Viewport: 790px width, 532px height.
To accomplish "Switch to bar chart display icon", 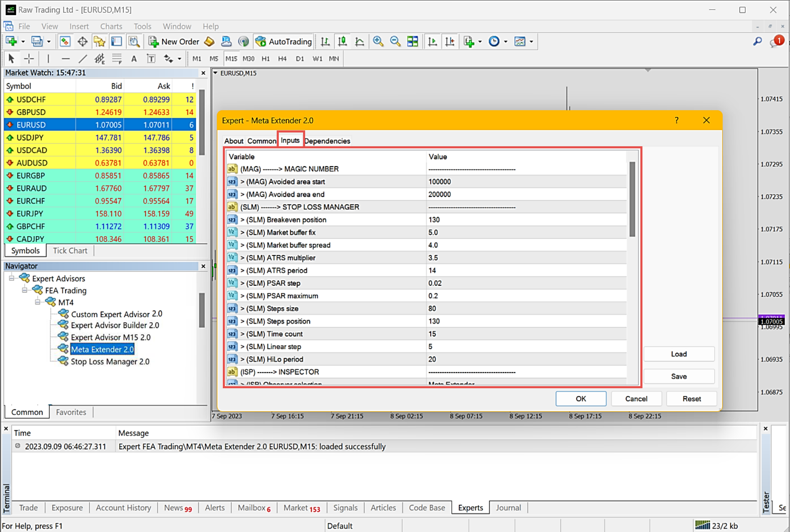I will pos(325,41).
